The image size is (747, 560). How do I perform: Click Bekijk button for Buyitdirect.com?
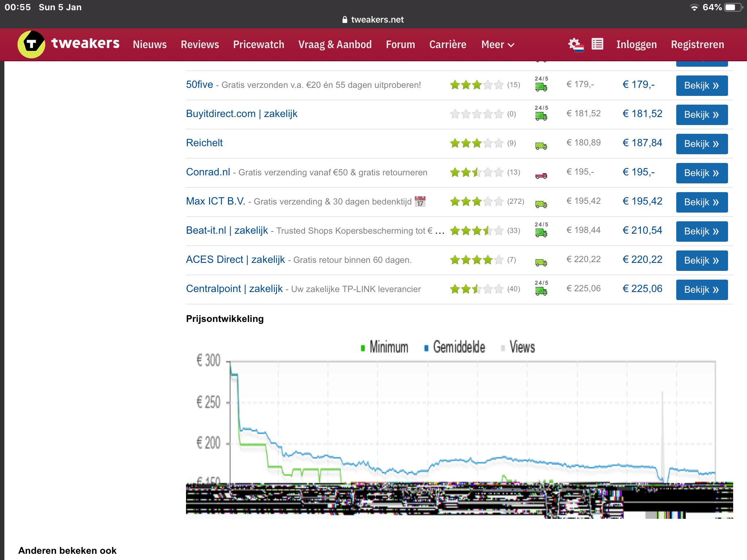click(701, 114)
